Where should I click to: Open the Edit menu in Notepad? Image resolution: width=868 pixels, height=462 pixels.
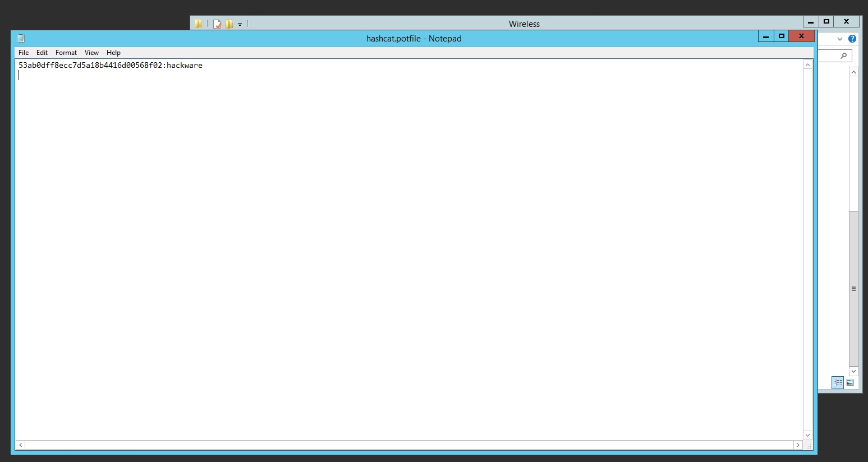(x=42, y=53)
